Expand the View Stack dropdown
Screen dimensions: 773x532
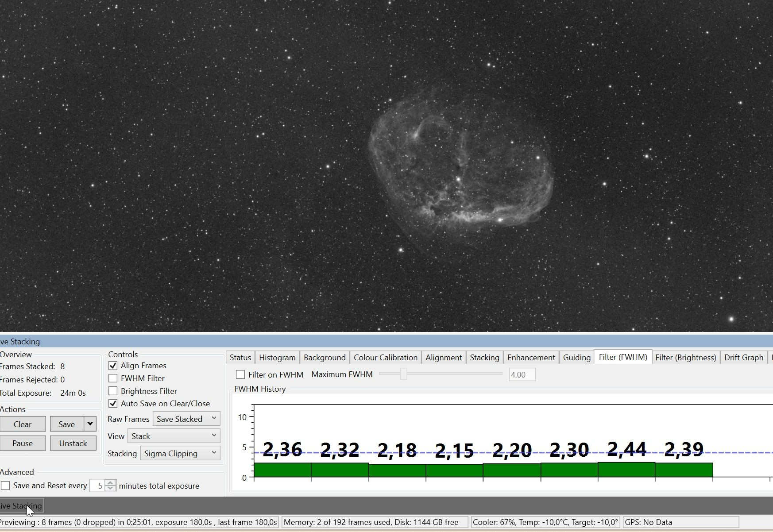pos(174,436)
